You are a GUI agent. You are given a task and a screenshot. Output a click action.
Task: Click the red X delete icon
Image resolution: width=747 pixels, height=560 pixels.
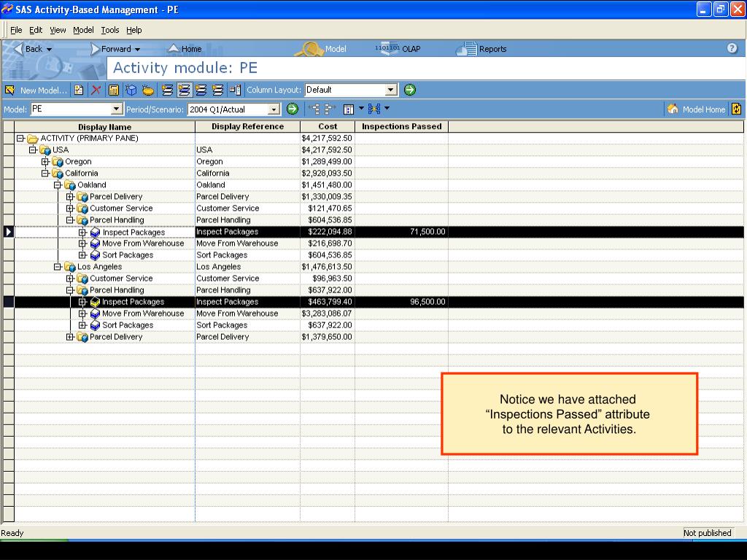(x=96, y=90)
